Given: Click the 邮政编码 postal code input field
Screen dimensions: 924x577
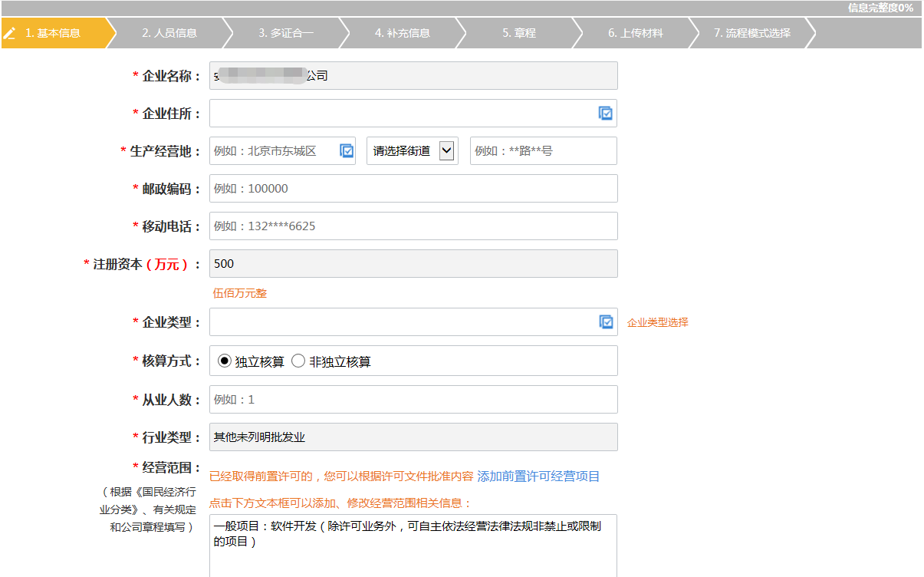Looking at the screenshot, I should pos(414,188).
